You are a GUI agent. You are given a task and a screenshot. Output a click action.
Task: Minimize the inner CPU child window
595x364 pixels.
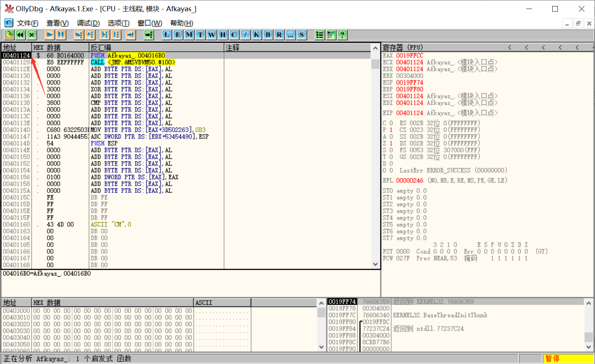click(x=567, y=23)
